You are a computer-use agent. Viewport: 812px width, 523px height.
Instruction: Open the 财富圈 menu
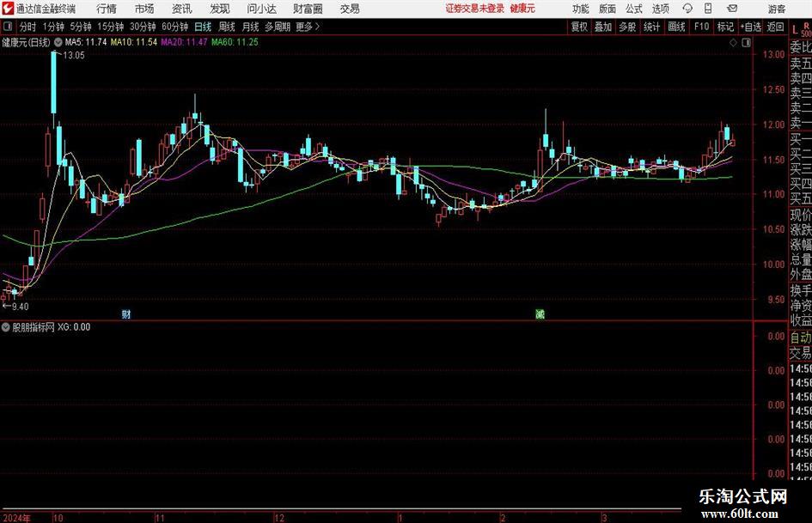coord(308,9)
